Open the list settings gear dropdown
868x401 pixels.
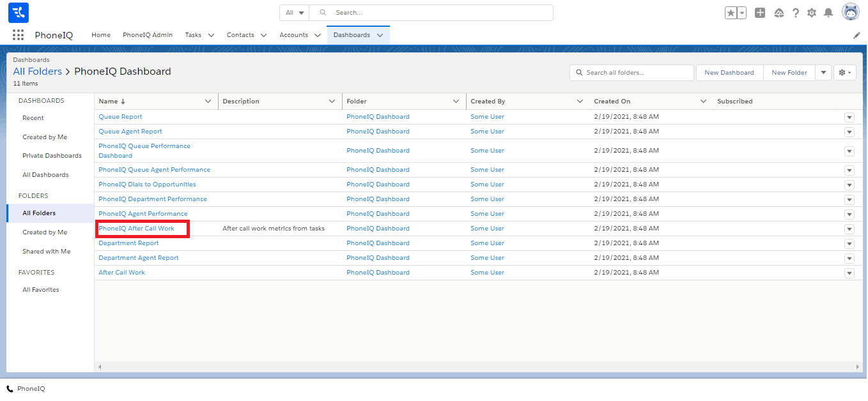(x=844, y=73)
